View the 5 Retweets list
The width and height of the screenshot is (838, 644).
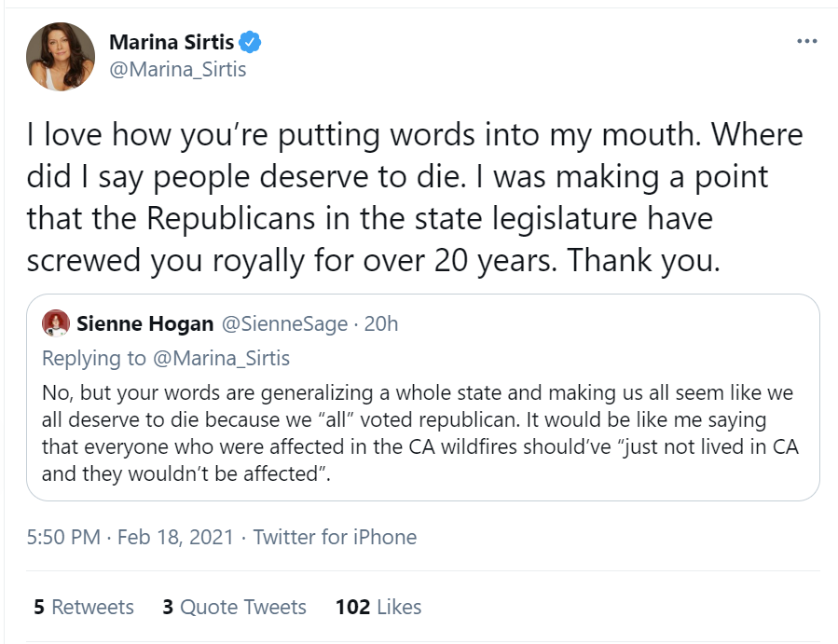pos(84,608)
